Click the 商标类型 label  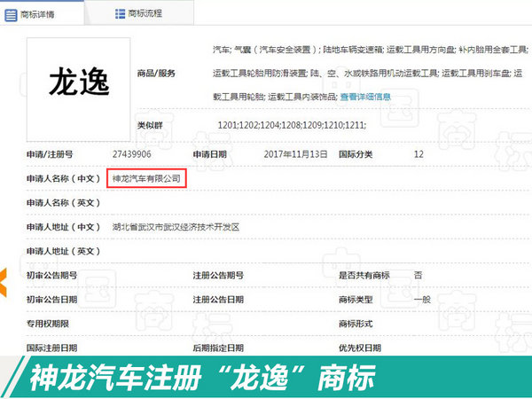356,300
